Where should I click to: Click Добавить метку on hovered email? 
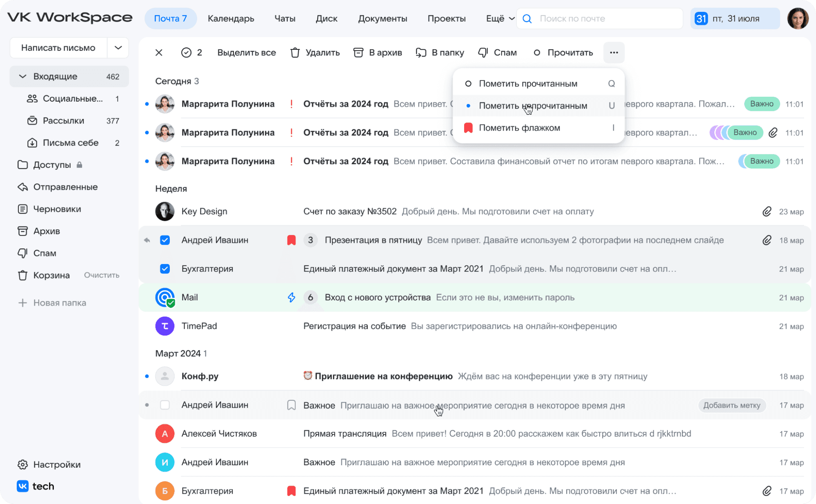tap(732, 405)
